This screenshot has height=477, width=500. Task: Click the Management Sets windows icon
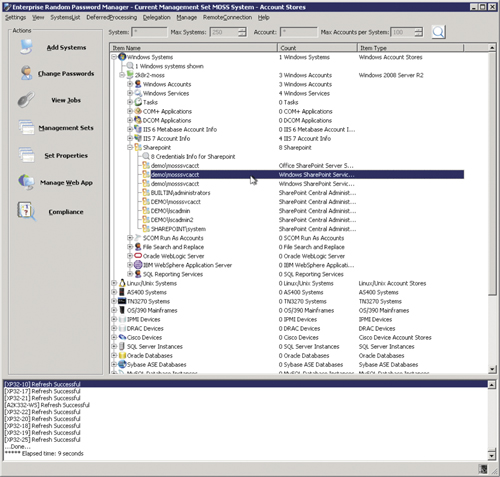pyautogui.click(x=26, y=127)
